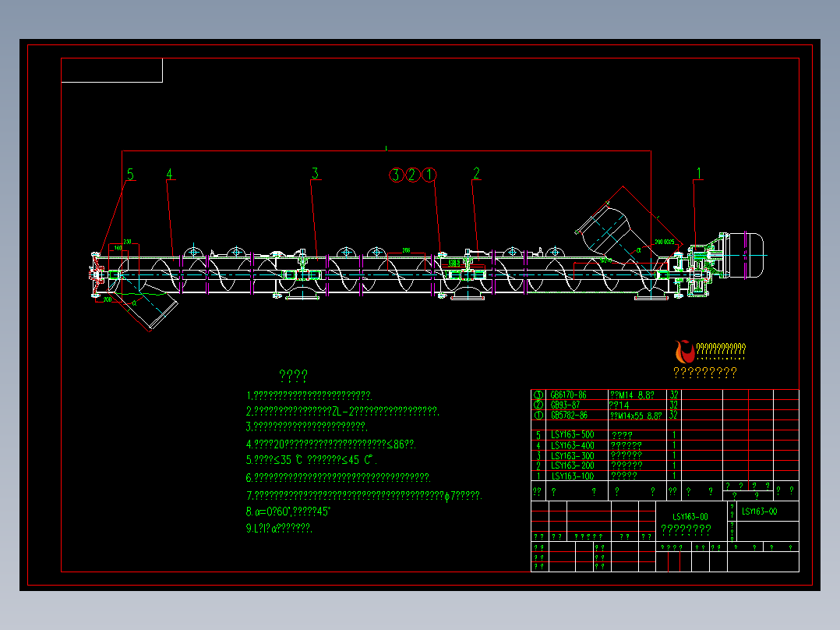This screenshot has height=630, width=840.
Task: Click the 386 dimension text
Action: [406, 250]
